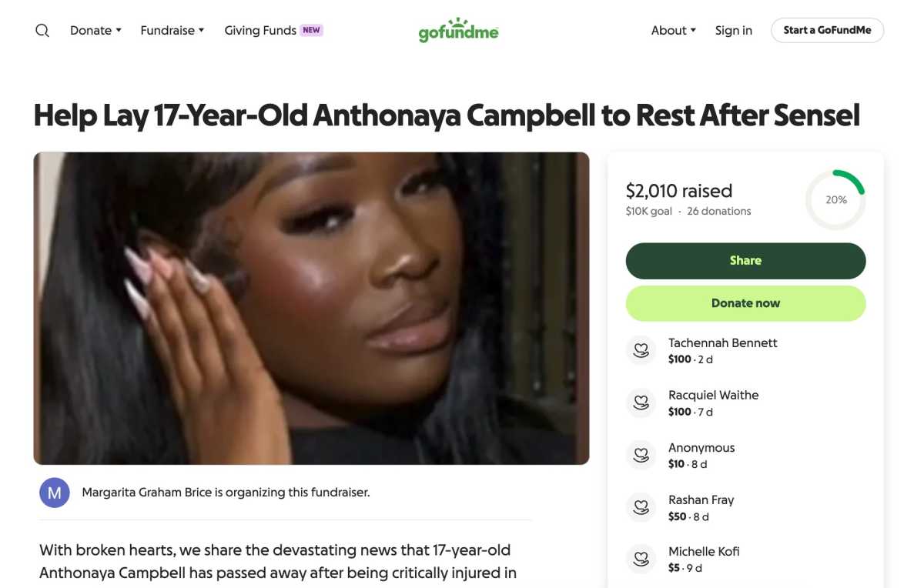This screenshot has height=588, width=924.
Task: Select donation icon beside Anonymous donor
Action: 641,456
